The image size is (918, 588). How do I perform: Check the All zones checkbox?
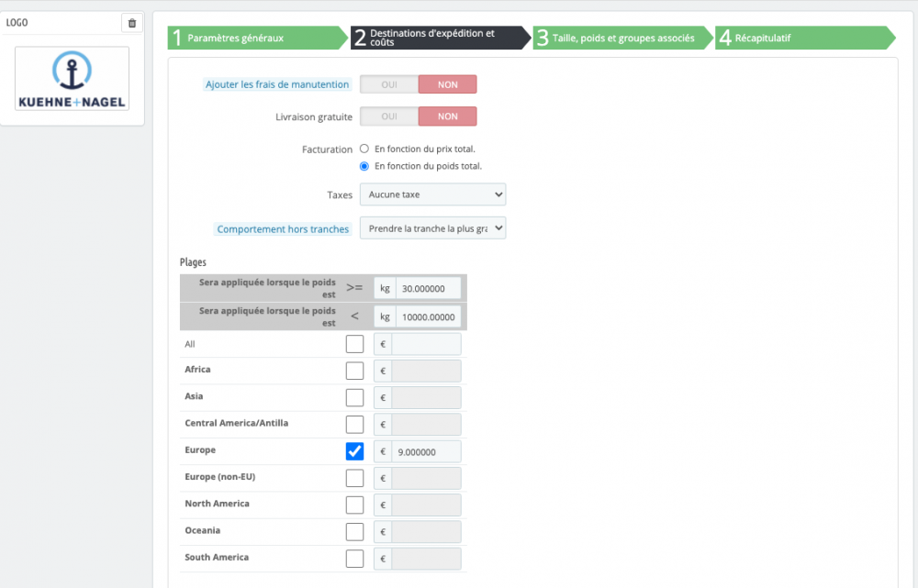[354, 344]
